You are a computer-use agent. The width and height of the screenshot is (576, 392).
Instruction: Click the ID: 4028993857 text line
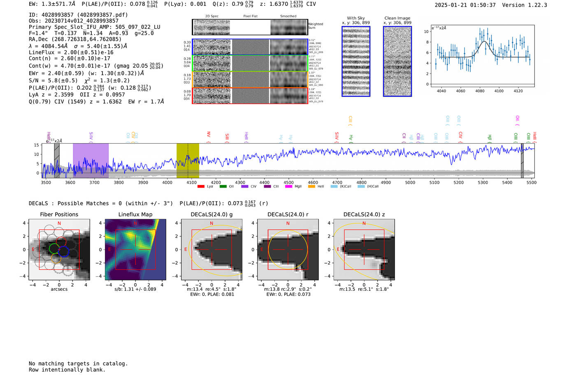78,15
